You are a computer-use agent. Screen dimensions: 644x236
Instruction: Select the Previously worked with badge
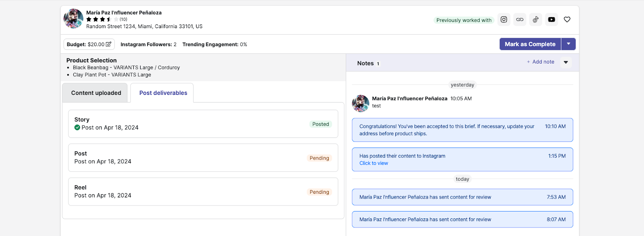(464, 20)
